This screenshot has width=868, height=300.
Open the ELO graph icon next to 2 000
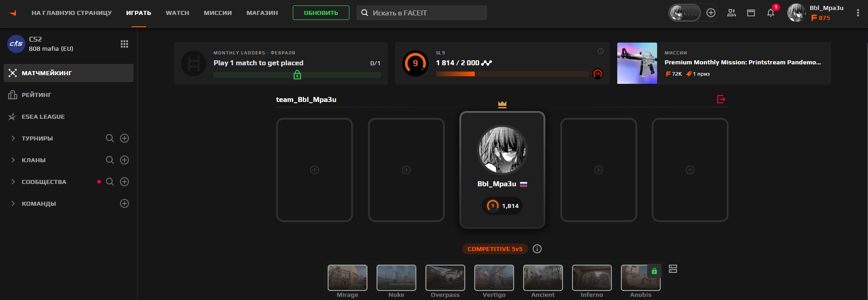487,63
